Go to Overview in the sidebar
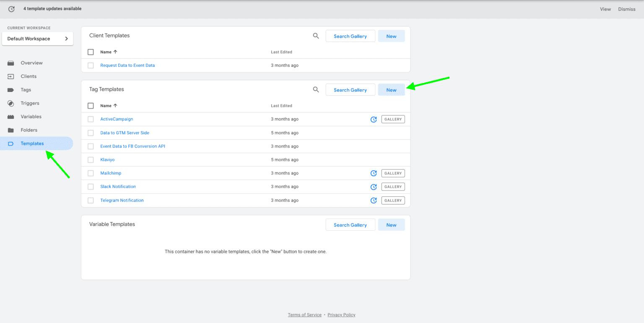 pyautogui.click(x=31, y=63)
